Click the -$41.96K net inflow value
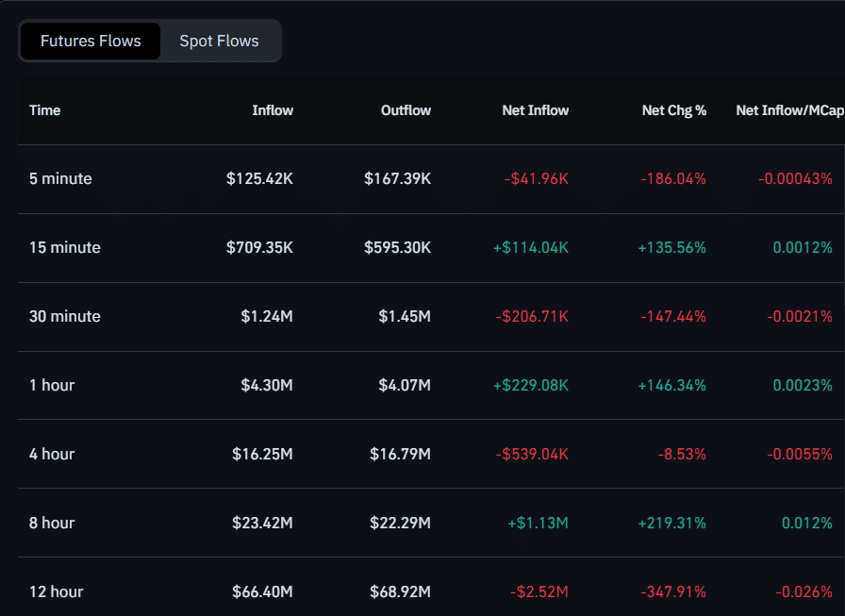 tap(535, 178)
